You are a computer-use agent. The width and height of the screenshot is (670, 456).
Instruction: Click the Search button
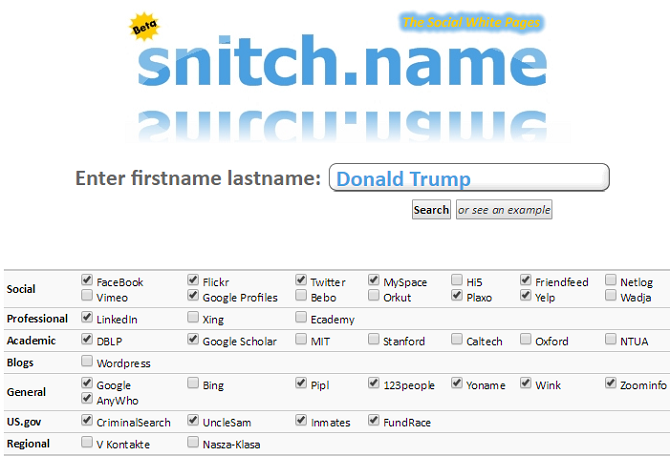[x=431, y=210]
